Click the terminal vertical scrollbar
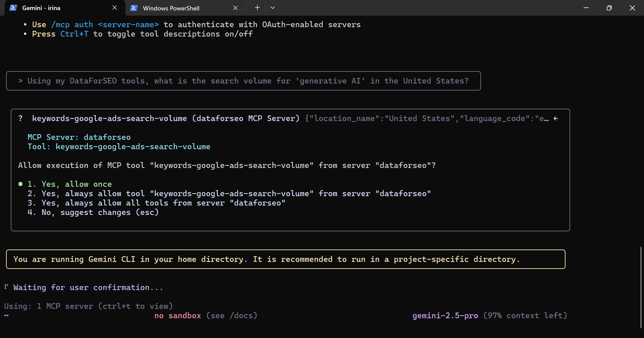Image resolution: width=644 pixels, height=338 pixels. pyautogui.click(x=641, y=287)
